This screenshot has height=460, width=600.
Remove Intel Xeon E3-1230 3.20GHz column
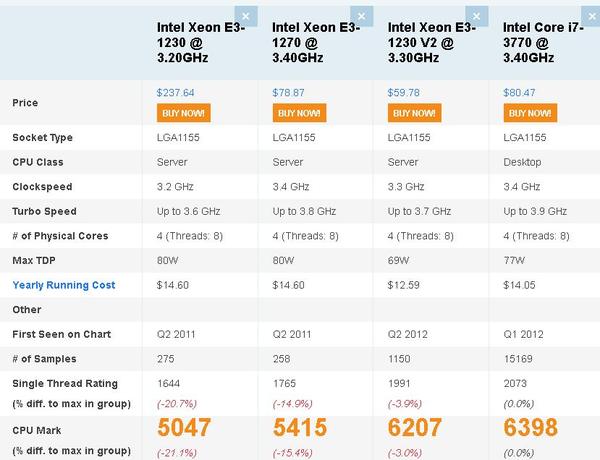[x=249, y=13]
